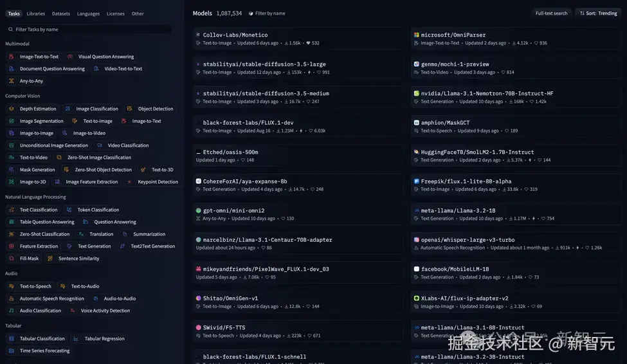Click the Image-to-Video task icon
The height and width of the screenshot is (364, 627).
click(x=65, y=133)
